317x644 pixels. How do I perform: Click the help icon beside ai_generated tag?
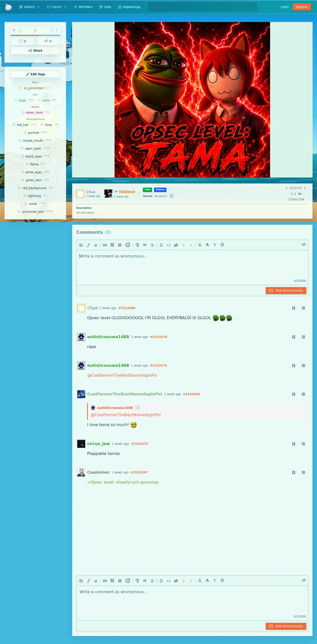[21, 88]
